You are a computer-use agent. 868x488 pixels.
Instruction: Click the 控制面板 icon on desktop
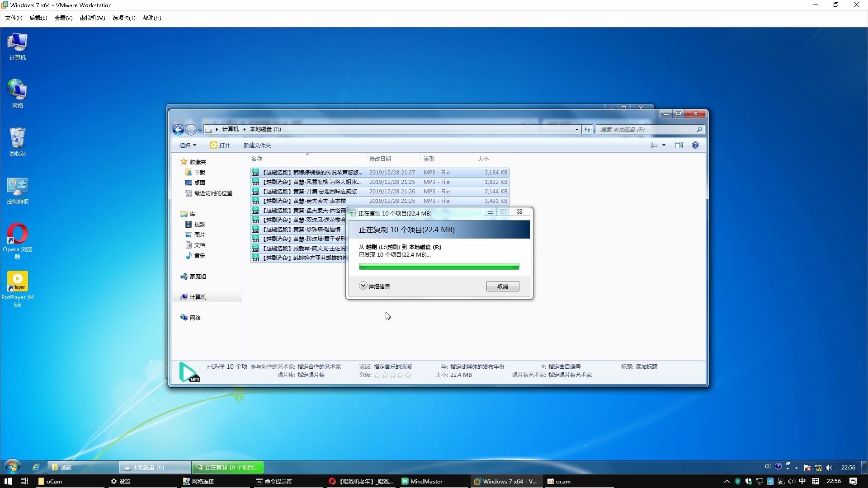(18, 187)
